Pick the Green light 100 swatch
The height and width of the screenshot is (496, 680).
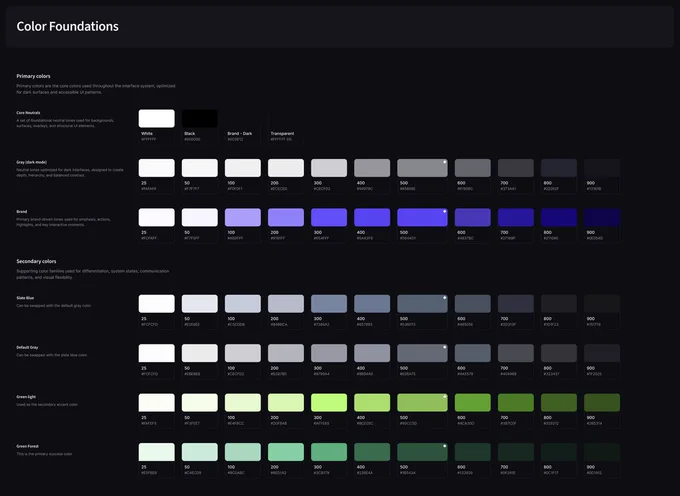pyautogui.click(x=243, y=402)
